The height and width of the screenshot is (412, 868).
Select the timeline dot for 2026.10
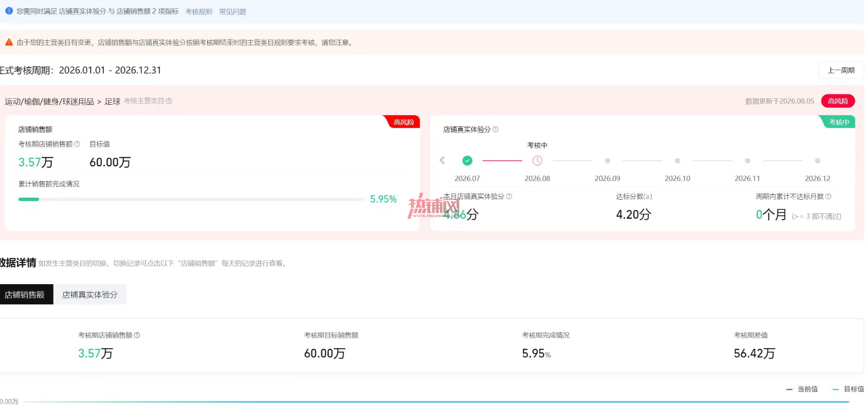pyautogui.click(x=678, y=161)
